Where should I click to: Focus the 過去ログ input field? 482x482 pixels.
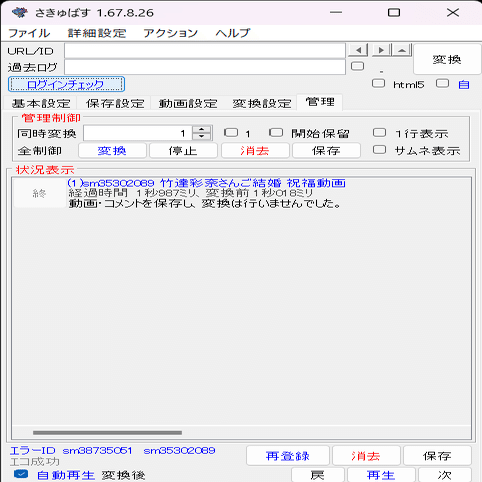click(x=205, y=67)
